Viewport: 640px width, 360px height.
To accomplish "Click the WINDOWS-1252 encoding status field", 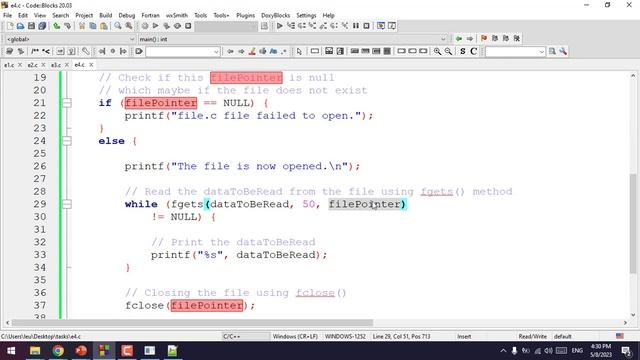I will [345, 336].
